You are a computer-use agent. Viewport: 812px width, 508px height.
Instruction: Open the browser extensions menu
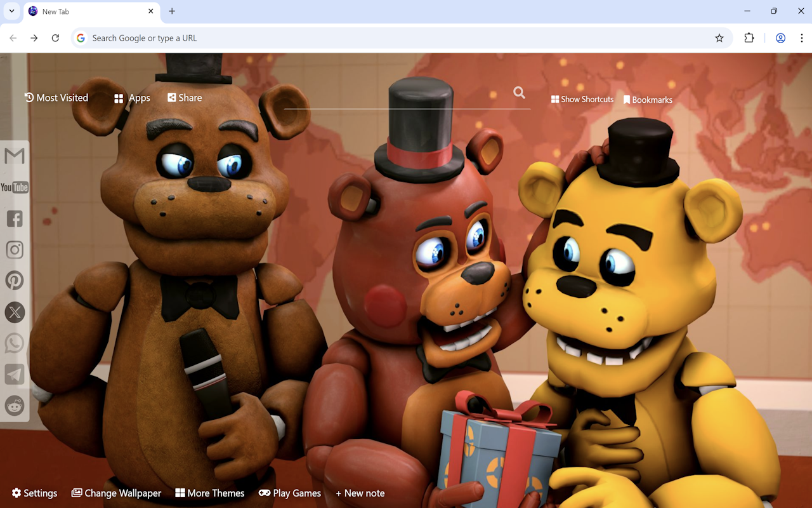click(x=749, y=37)
